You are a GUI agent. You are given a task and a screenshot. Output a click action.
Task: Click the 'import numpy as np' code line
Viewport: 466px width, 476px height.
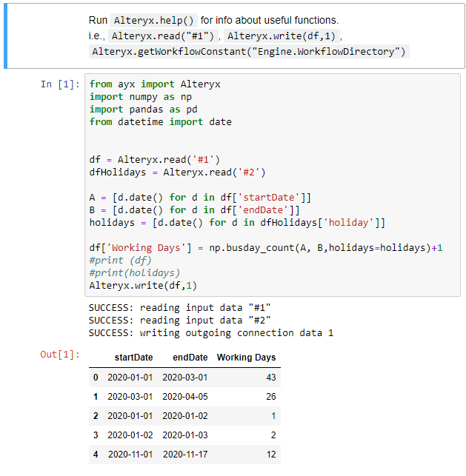(141, 97)
